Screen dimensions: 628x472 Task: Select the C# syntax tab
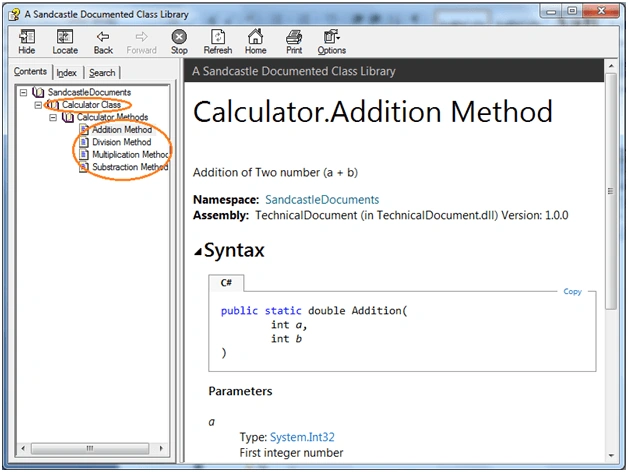(x=226, y=283)
